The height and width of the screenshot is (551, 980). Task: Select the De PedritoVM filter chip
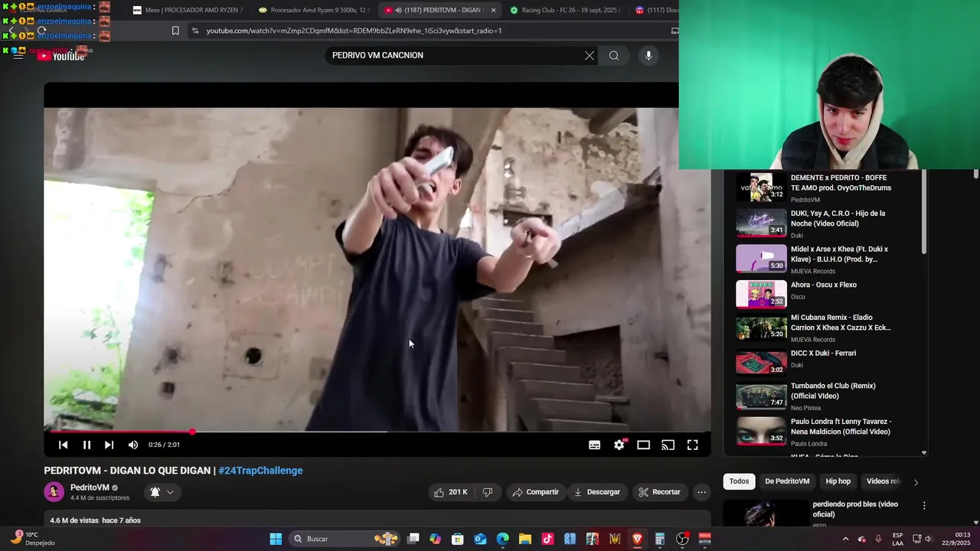pos(787,481)
